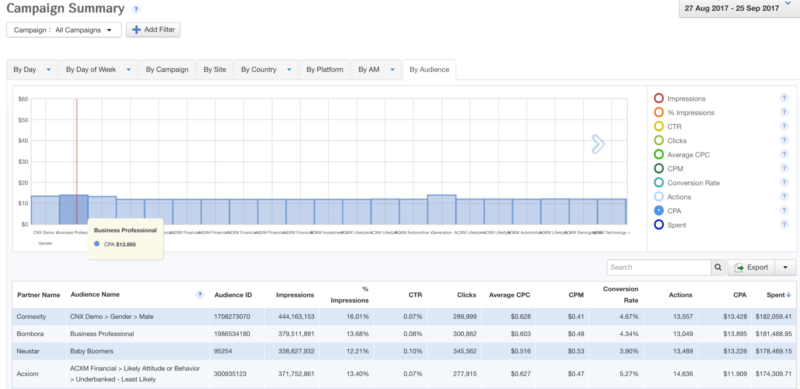Select the Spent metric radio
Screen dimensions: 800x389
point(659,225)
